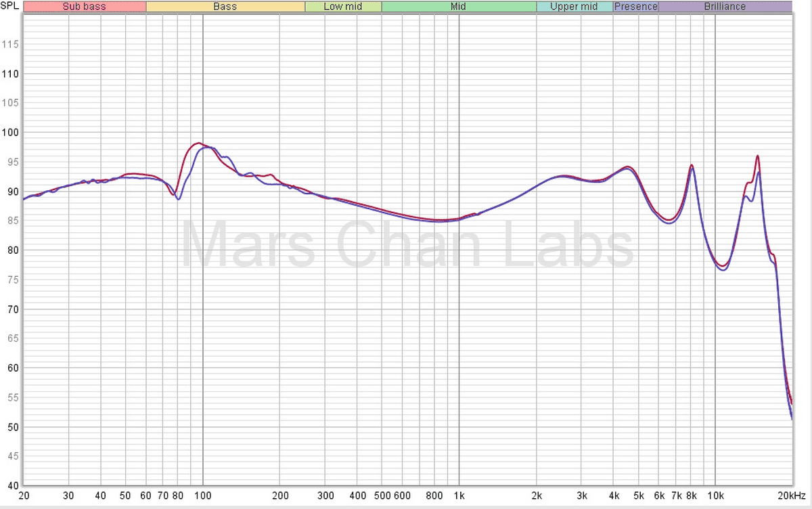Click the Low mid band label
Image resolution: width=812 pixels, height=509 pixels.
tap(343, 7)
